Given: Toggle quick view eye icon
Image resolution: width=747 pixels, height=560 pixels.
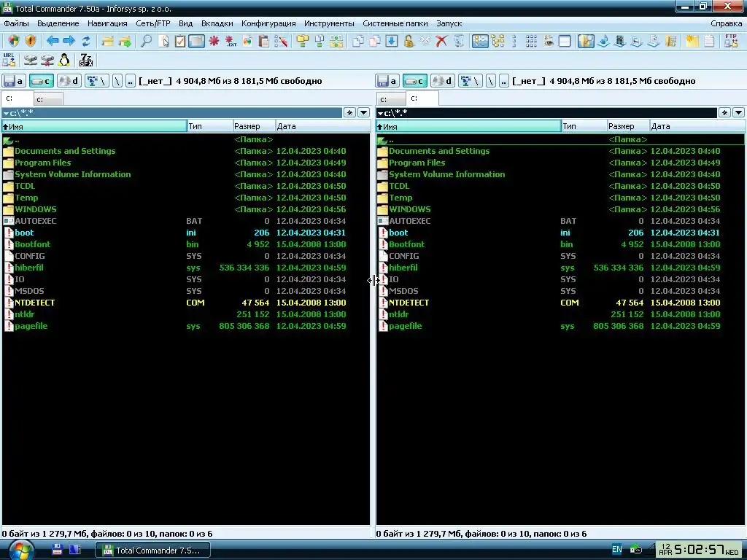Looking at the screenshot, I should pos(549,41).
